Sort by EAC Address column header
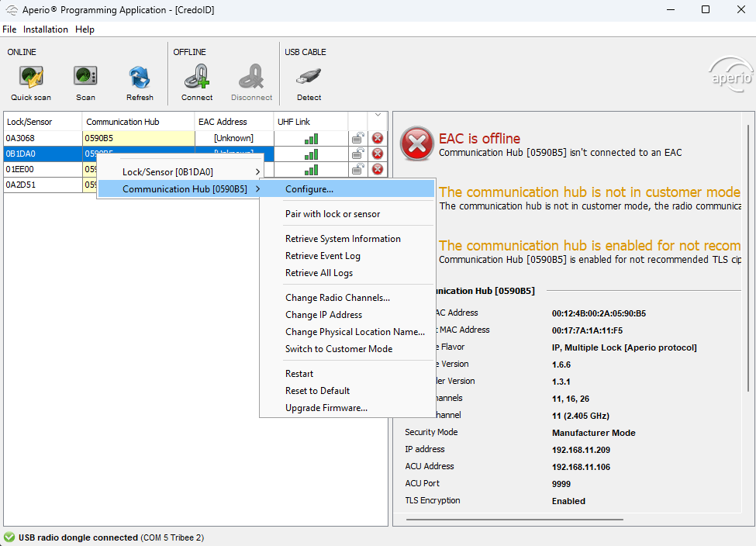Image resolution: width=756 pixels, height=546 pixels. 234,122
